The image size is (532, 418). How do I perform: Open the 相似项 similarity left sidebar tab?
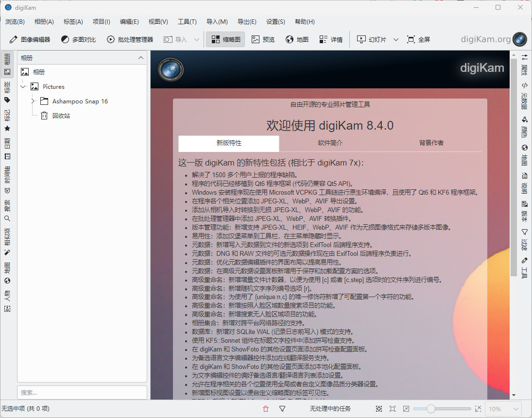tap(7, 242)
